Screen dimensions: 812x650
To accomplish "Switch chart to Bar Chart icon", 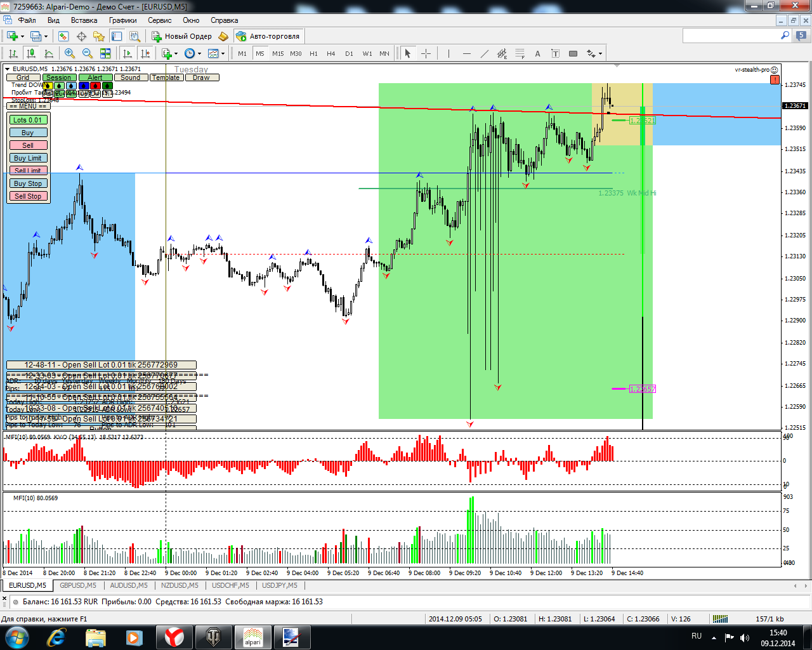I will [13, 53].
